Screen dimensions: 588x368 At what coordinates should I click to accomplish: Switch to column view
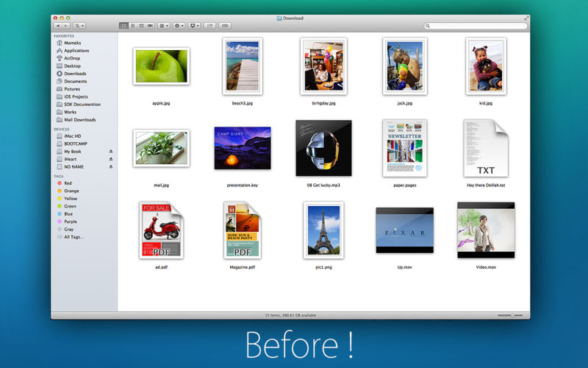pos(141,26)
